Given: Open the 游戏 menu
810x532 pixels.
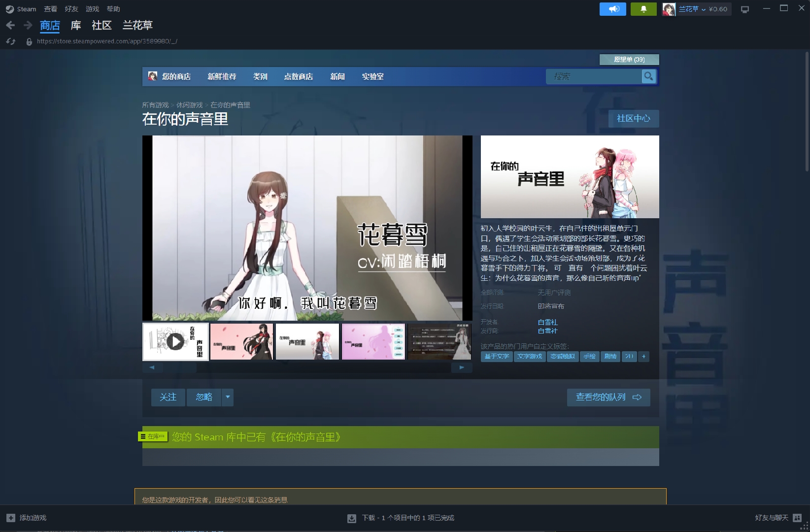Looking at the screenshot, I should tap(92, 9).
